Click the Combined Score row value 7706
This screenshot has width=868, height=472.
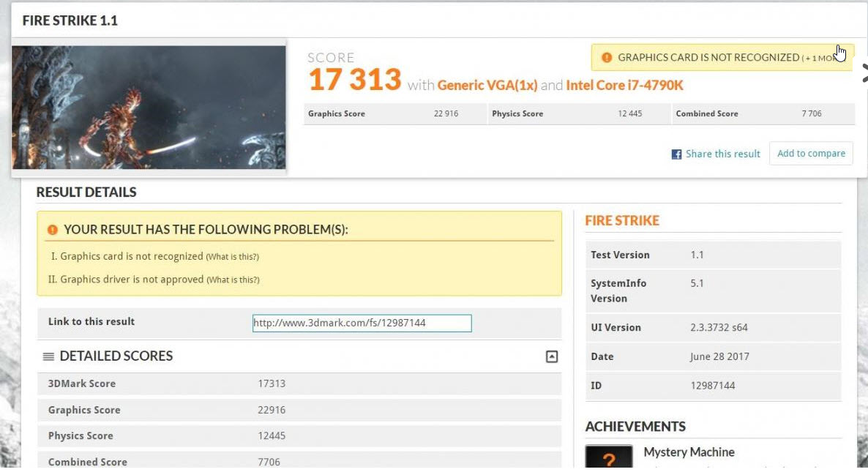[x=269, y=462]
